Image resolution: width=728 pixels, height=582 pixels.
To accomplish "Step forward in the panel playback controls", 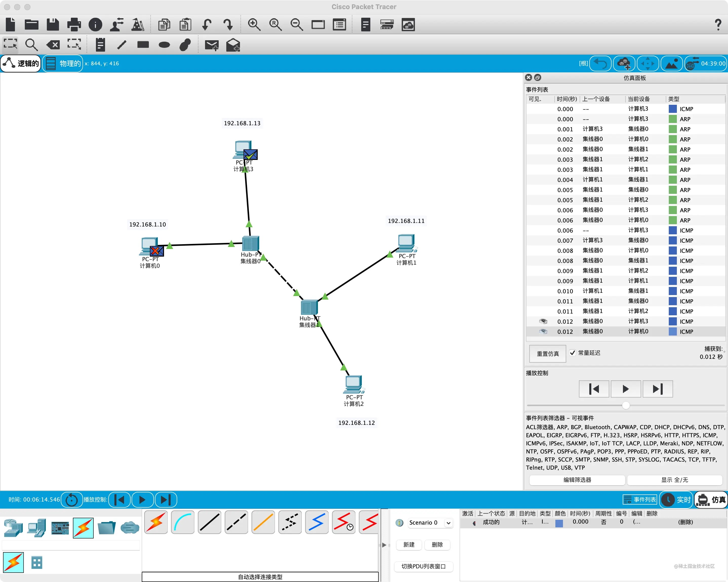I will click(x=657, y=389).
